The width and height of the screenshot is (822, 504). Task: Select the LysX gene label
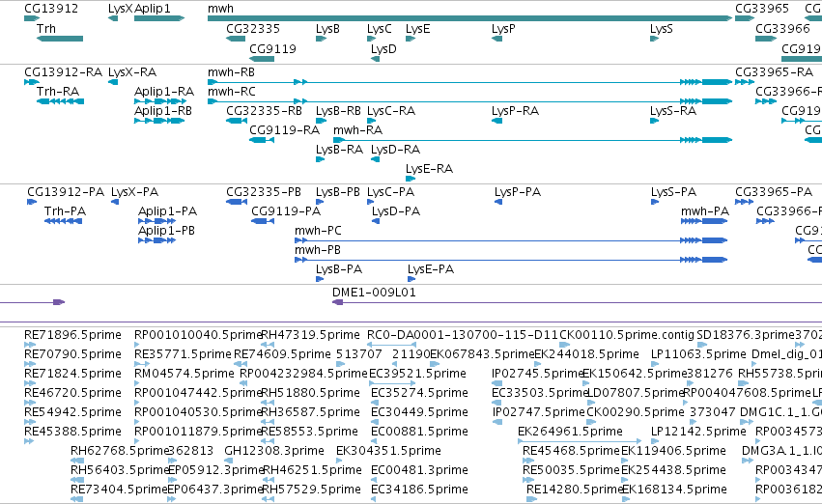pos(120,9)
